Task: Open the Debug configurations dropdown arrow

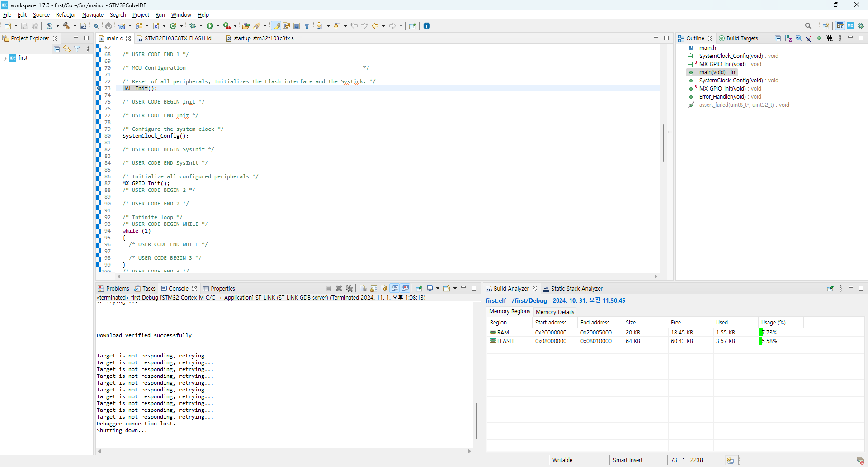Action: tap(201, 26)
